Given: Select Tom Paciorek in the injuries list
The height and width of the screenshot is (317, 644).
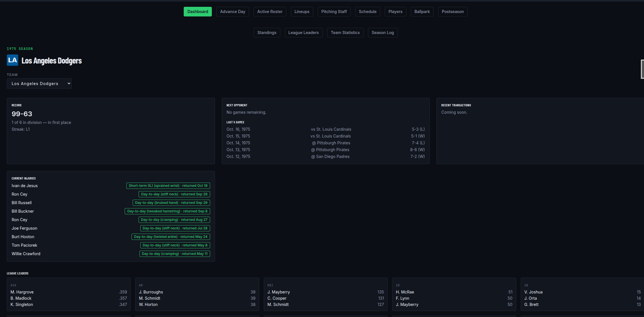Looking at the screenshot, I should click(x=24, y=245).
